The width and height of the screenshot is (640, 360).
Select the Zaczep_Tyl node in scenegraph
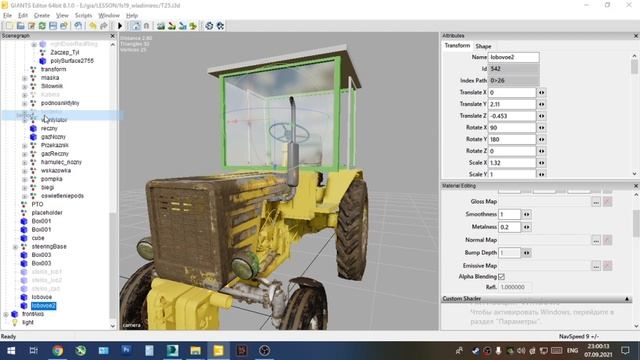[x=65, y=52]
